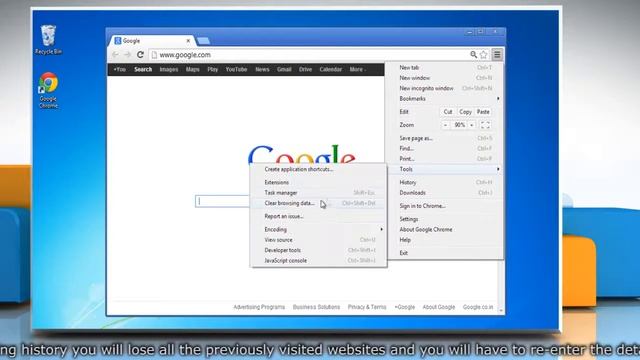Choose New tab from the Chrome menu

445,68
